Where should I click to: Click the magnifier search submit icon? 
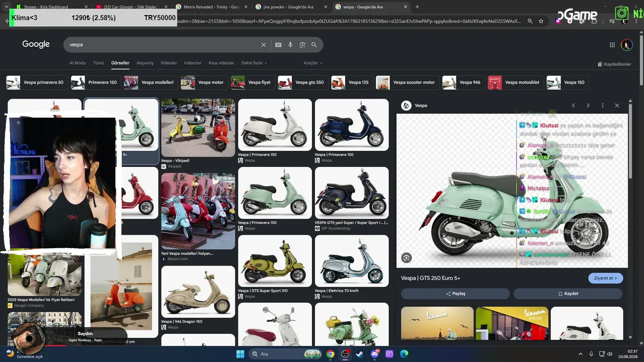coord(314,45)
